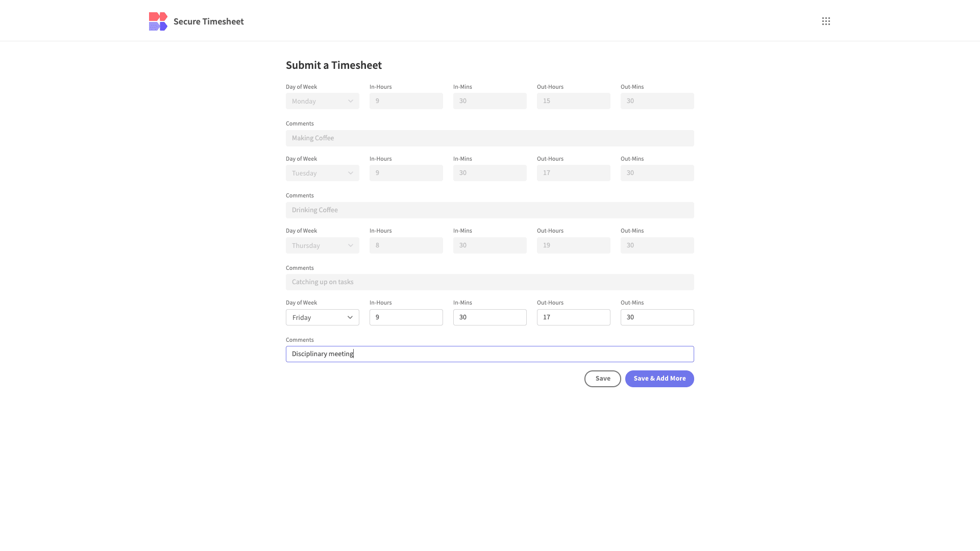980x551 pixels.
Task: Click In-Mins field in Tuesday row
Action: coord(490,173)
